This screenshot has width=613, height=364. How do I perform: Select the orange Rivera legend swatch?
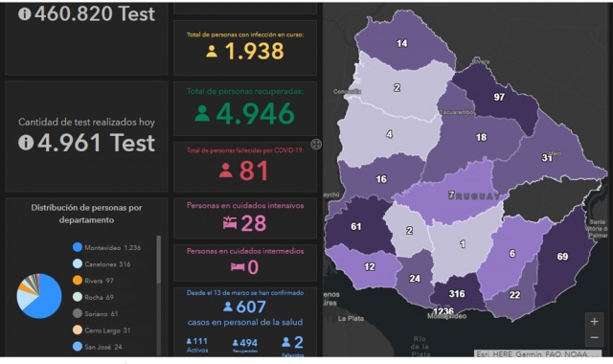pyautogui.click(x=78, y=281)
